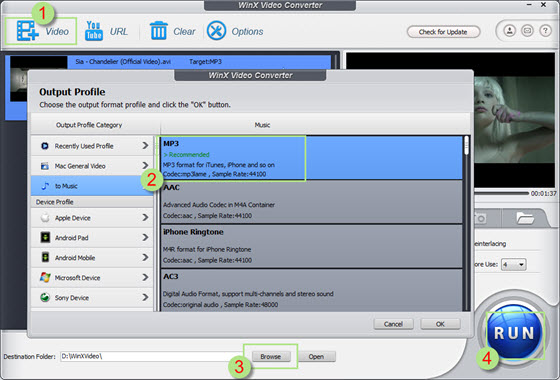560x380 pixels.
Task: Start conversion with the RUN button
Action: tap(514, 332)
